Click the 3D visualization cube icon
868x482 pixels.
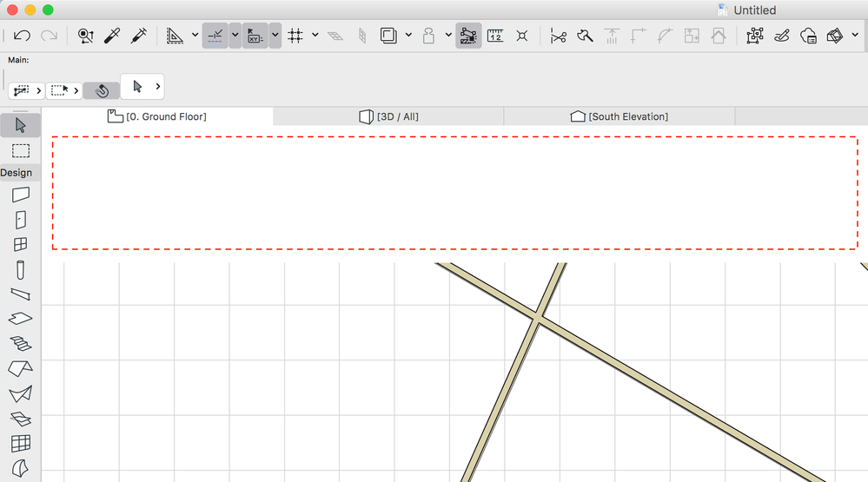click(835, 36)
